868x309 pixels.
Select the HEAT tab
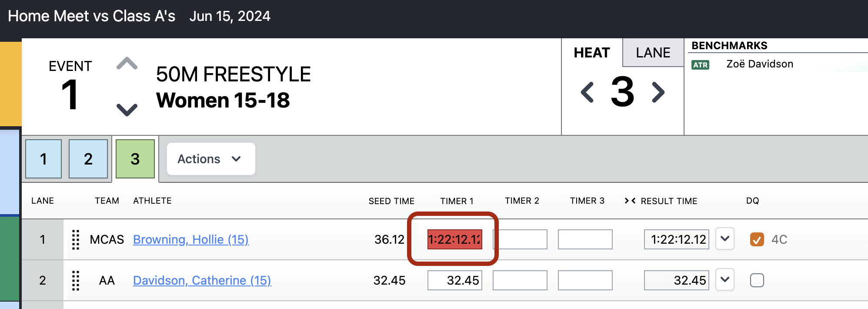tap(592, 53)
